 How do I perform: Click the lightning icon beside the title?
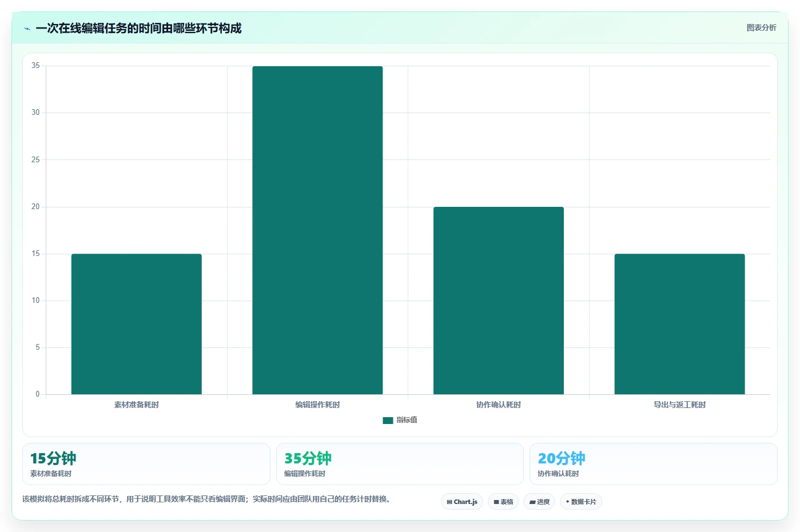pos(27,29)
